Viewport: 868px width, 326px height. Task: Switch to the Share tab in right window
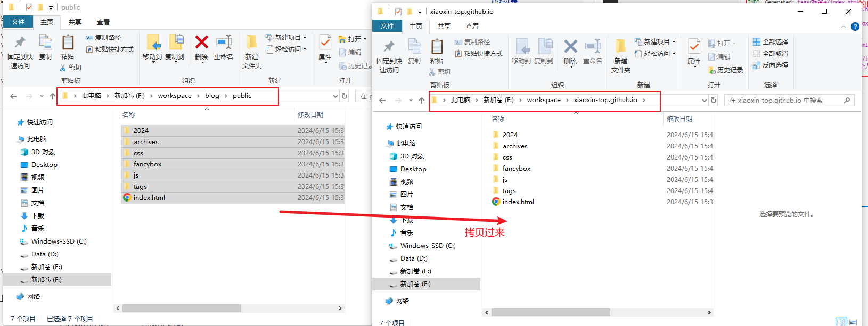click(x=444, y=26)
